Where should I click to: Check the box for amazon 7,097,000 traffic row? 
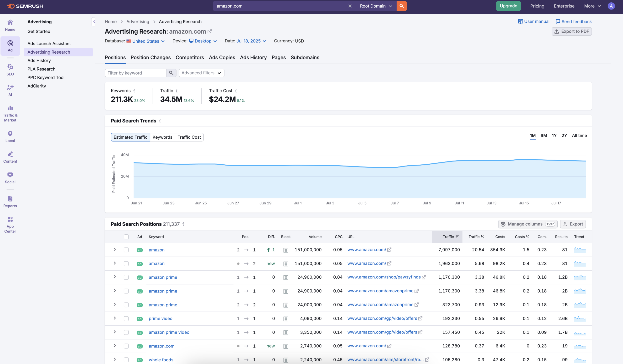click(x=126, y=250)
